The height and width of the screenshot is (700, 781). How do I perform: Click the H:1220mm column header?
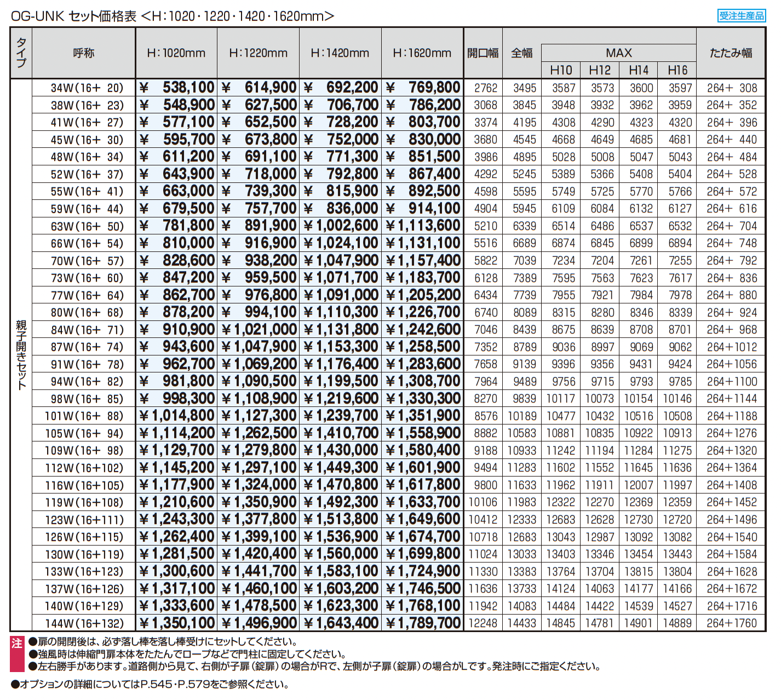pyautogui.click(x=259, y=53)
